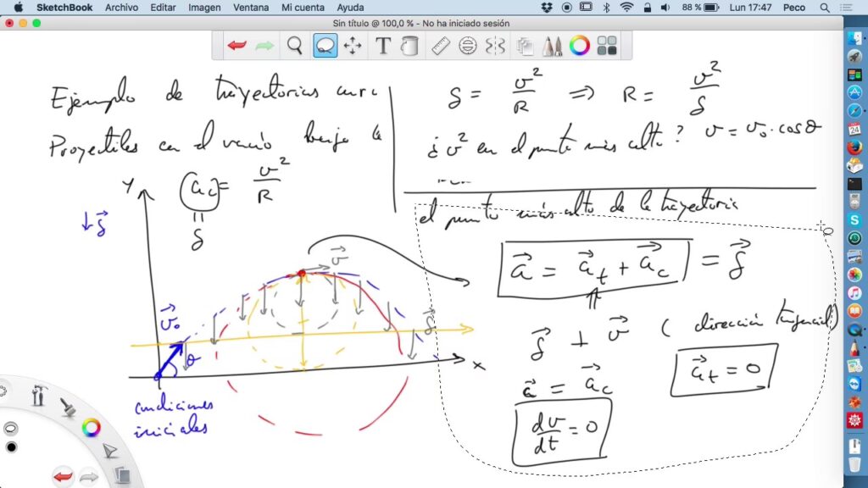The image size is (868, 488).
Task: Activate the Text tool
Action: tap(382, 46)
